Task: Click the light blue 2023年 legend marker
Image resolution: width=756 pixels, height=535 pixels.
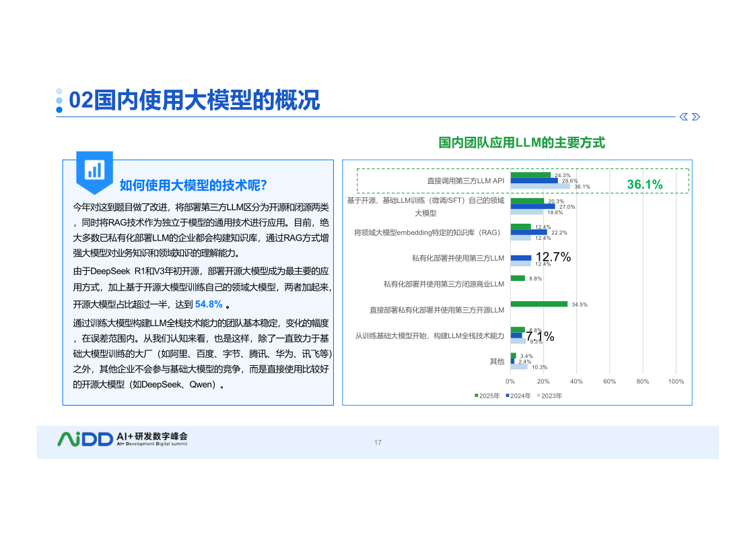Action: click(539, 396)
